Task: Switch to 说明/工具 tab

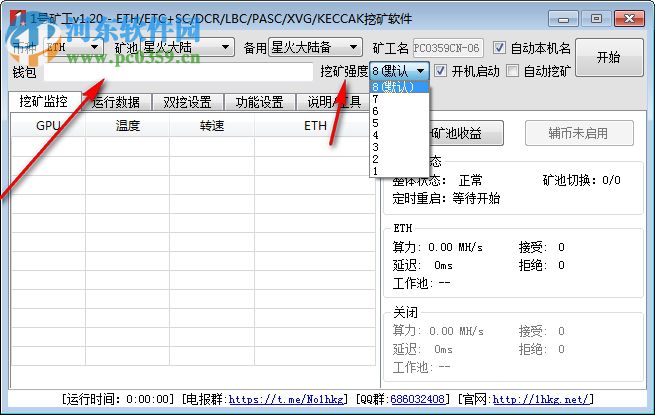Action: [333, 102]
